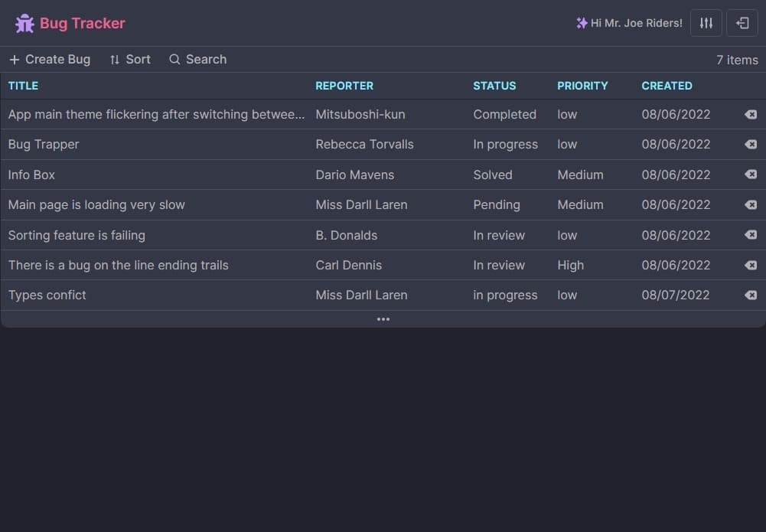Click the Bug Tracker bug logo icon
This screenshot has height=532, width=766.
[x=24, y=23]
